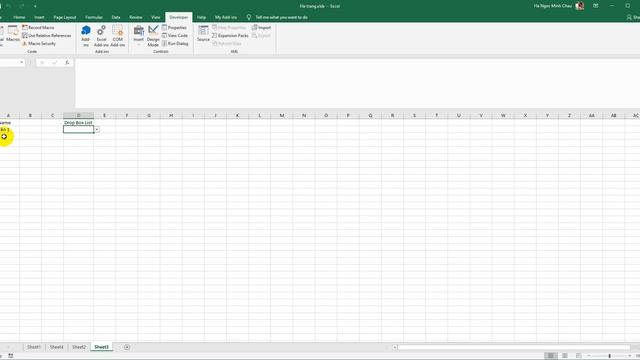Screen dimensions: 640x360
Task: Open the Formulas tab
Action: point(94,17)
